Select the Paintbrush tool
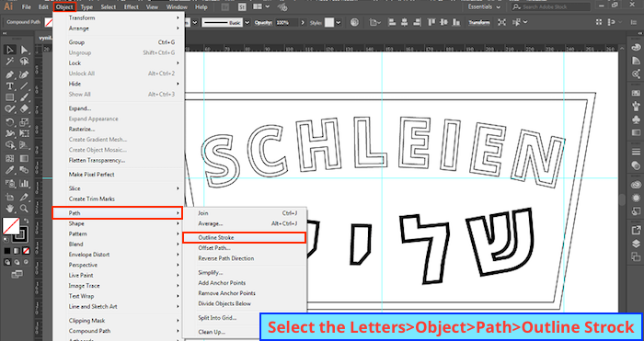 click(x=24, y=97)
